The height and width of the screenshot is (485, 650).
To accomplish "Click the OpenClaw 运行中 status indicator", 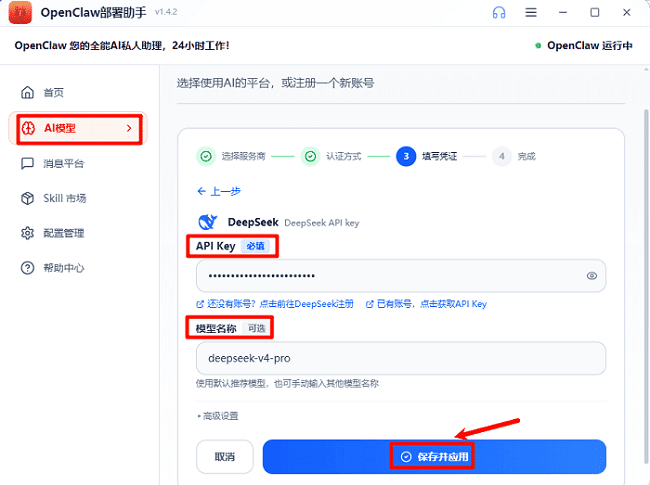I will coord(584,46).
